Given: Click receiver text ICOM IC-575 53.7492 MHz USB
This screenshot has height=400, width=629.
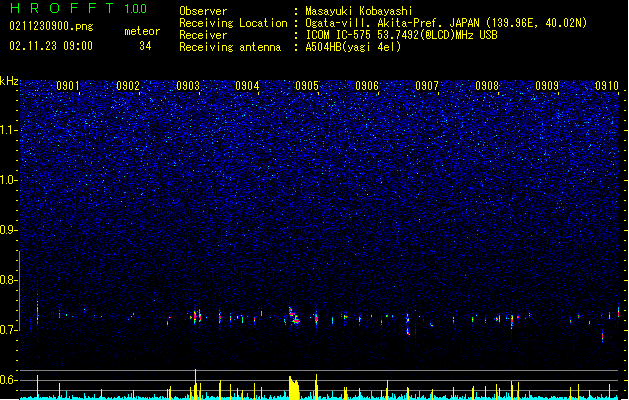Looking at the screenshot, I should pyautogui.click(x=401, y=35).
